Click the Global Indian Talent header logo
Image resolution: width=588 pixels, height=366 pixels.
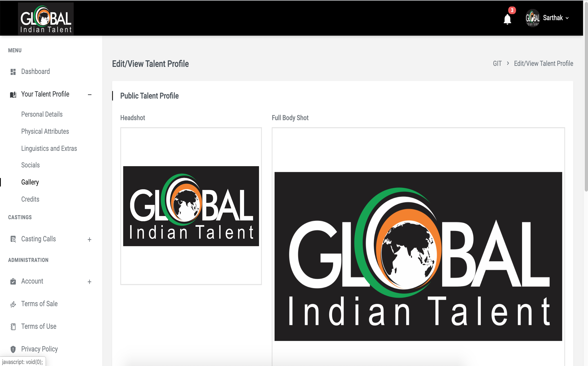coord(46,19)
